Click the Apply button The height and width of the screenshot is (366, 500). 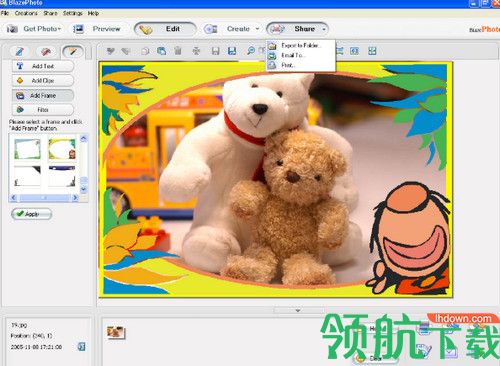(32, 214)
